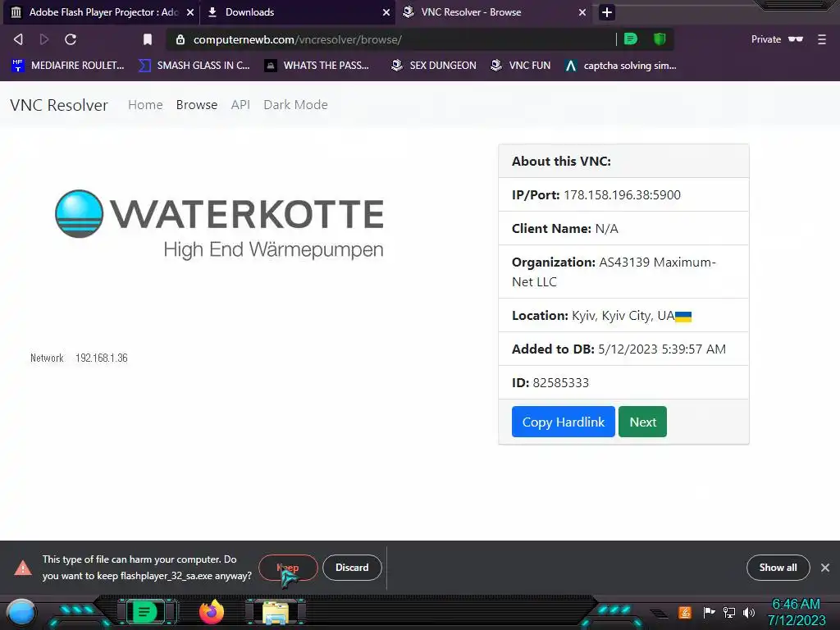Click the forward navigation arrow

pos(44,39)
